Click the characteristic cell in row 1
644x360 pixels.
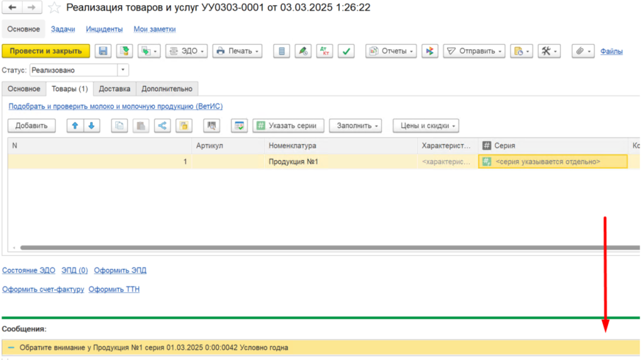(448, 161)
